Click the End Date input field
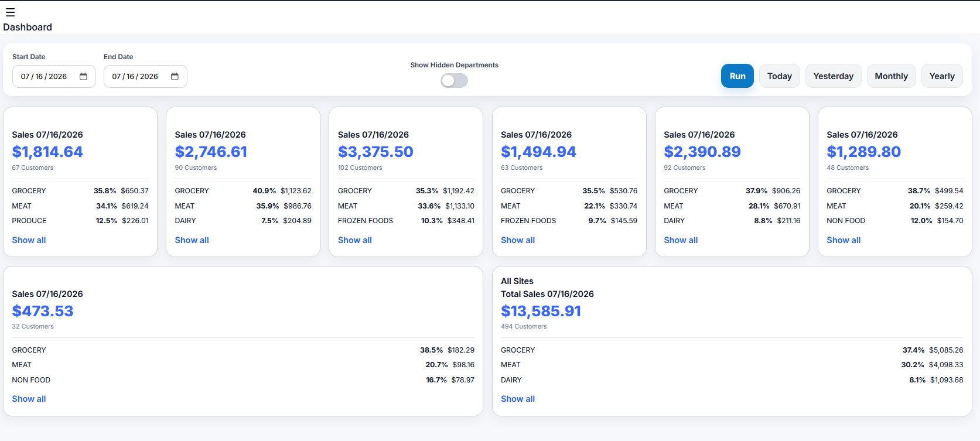The width and height of the screenshot is (980, 441). click(145, 77)
